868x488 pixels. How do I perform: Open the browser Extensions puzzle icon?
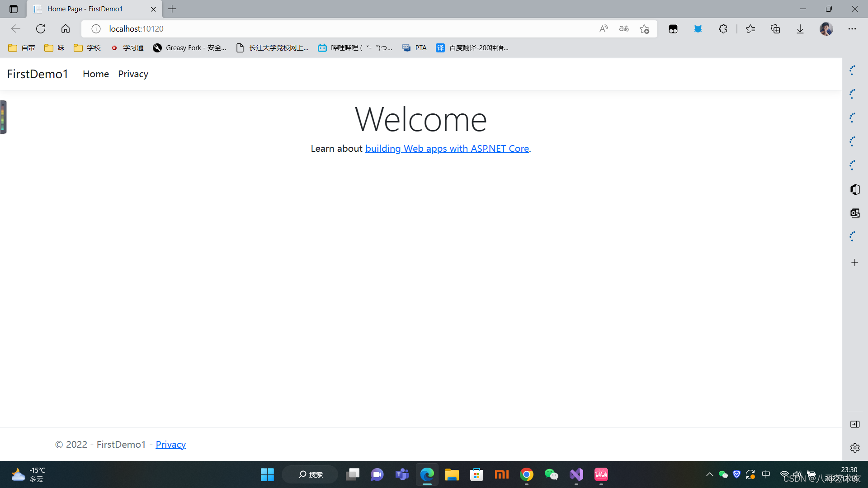tap(723, 29)
